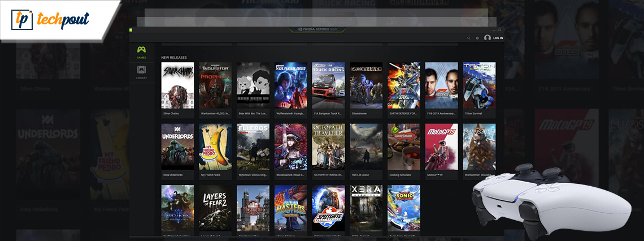Select the MotoGP 19 game tile
Viewport: 644px width, 241px height.
pyautogui.click(x=441, y=147)
